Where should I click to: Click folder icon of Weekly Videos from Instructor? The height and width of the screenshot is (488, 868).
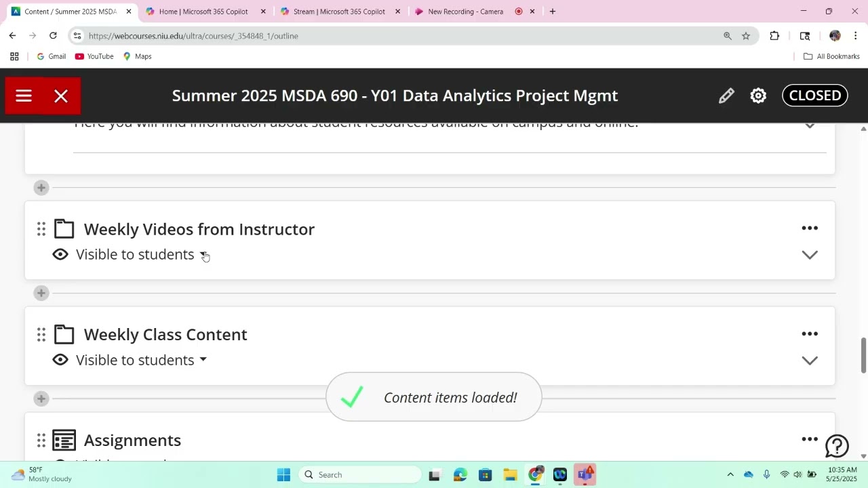pyautogui.click(x=64, y=229)
